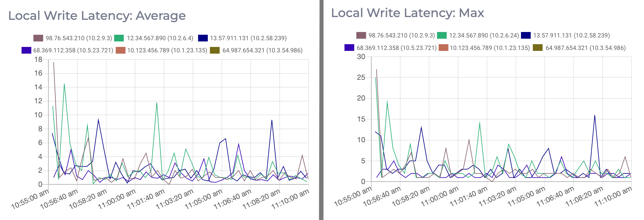Image resolution: width=644 pixels, height=220 pixels.
Task: Toggle 64.987.654.321 (10.3.54.986) label in Average legend
Action: coord(262,50)
